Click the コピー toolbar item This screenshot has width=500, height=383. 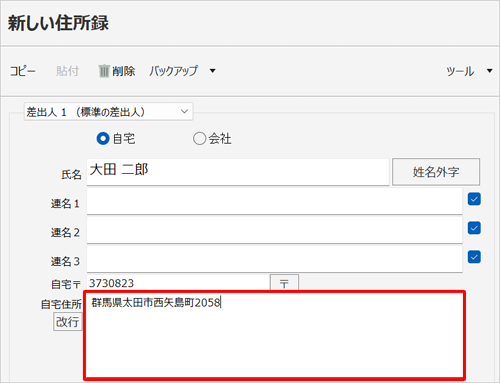22,71
